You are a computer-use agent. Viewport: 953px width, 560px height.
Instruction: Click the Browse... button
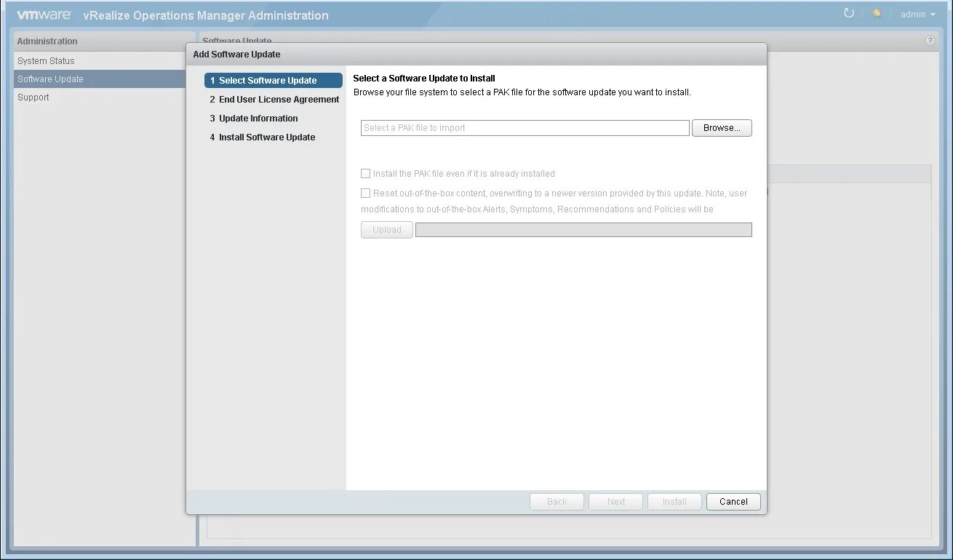[722, 128]
